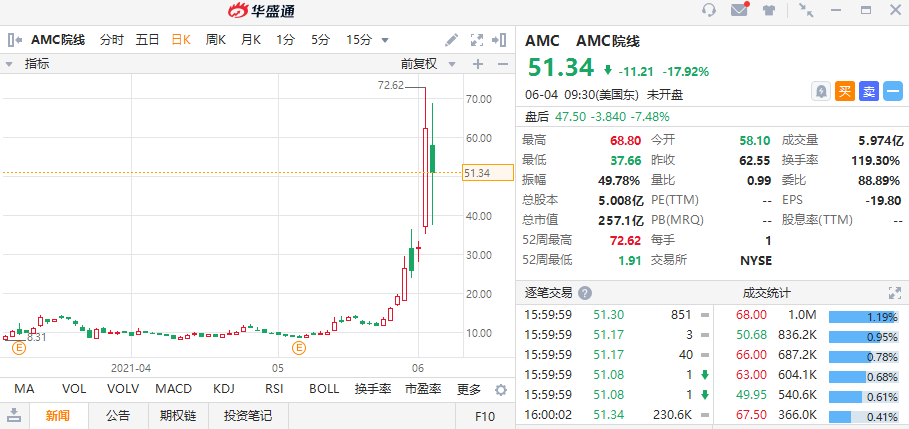Open the 新闻 news tab
The height and width of the screenshot is (429, 909).
(x=58, y=416)
